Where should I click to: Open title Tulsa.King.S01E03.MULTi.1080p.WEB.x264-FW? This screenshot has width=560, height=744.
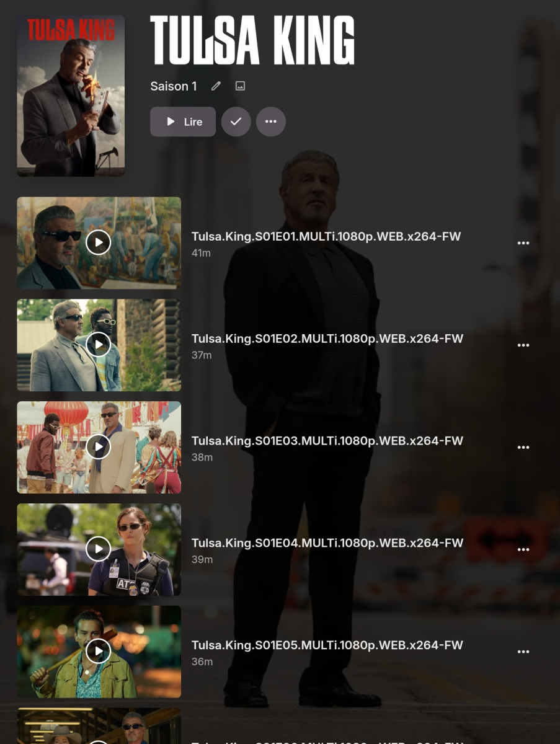point(327,441)
